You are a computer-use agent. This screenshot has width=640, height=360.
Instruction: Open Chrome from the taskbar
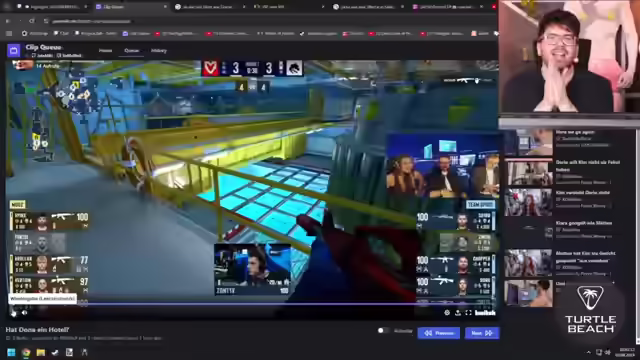click(x=26, y=352)
